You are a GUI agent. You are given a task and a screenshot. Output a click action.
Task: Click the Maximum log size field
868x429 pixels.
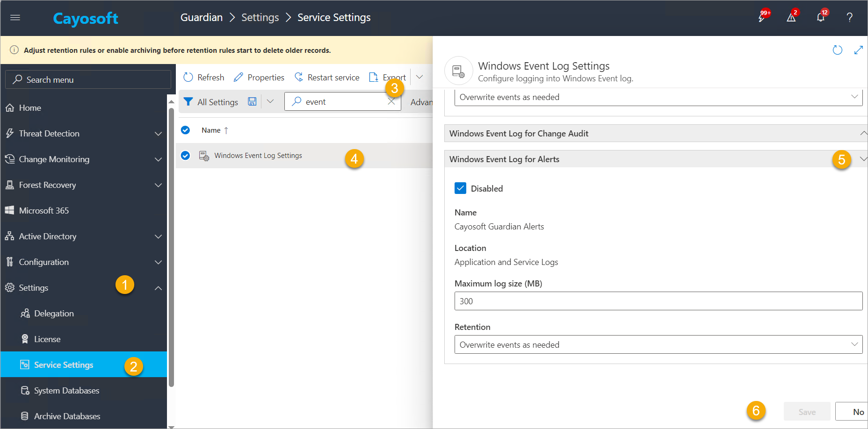tap(658, 301)
